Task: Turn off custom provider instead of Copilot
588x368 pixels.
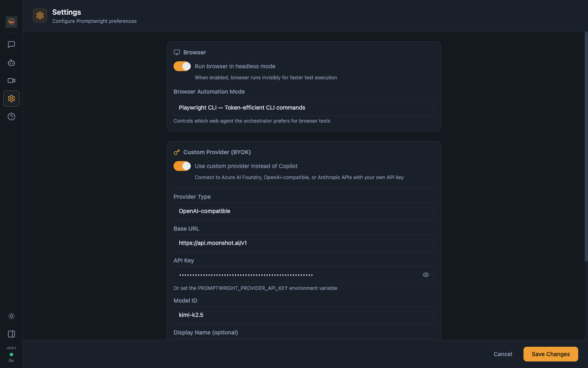Action: (182, 166)
